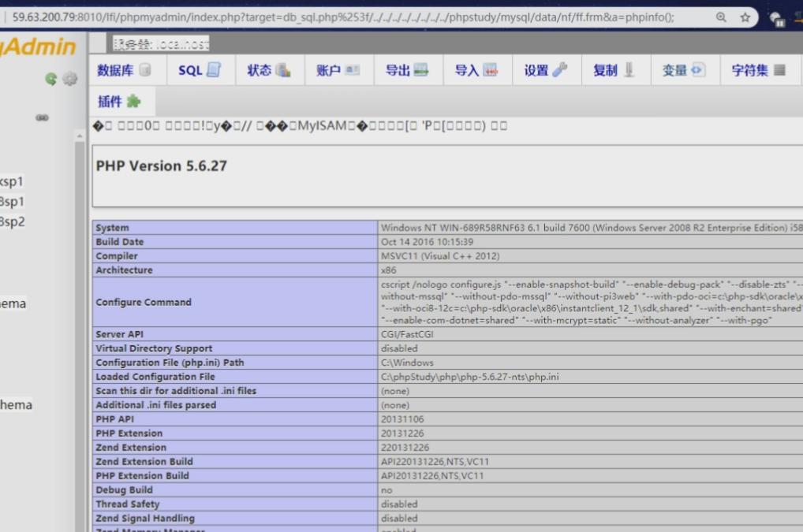Viewport: 803px width, 532px height.
Task: Click the MSVC11 (Visual C++ 2012) value
Action: (x=440, y=256)
